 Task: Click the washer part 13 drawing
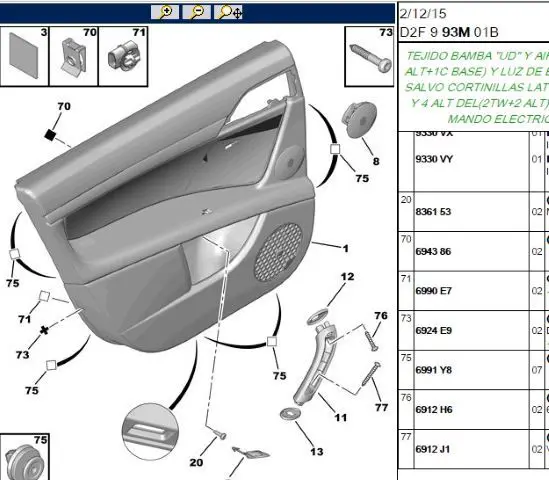tap(290, 414)
